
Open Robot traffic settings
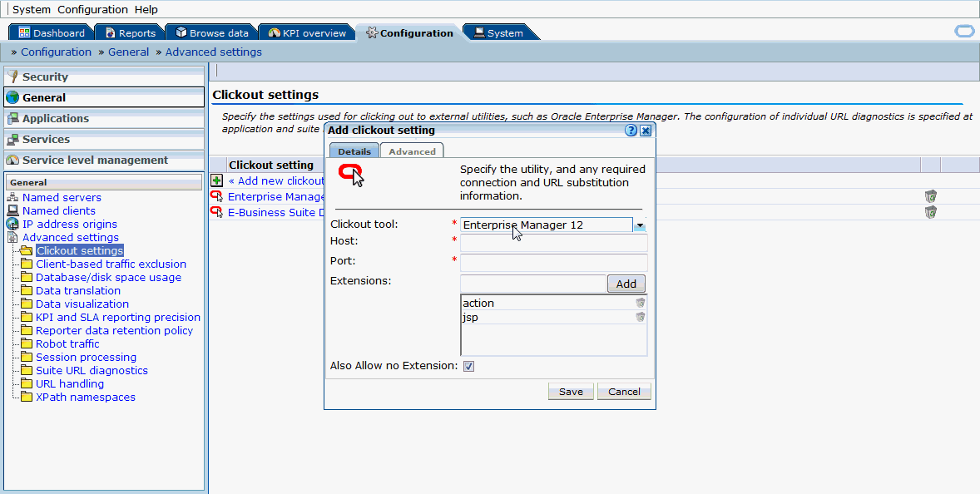[67, 343]
